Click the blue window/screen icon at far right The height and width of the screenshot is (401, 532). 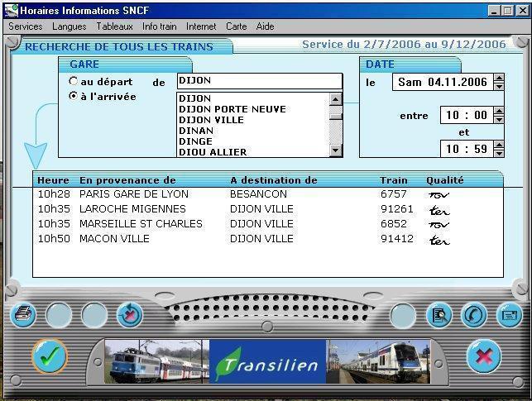pyautogui.click(x=508, y=314)
